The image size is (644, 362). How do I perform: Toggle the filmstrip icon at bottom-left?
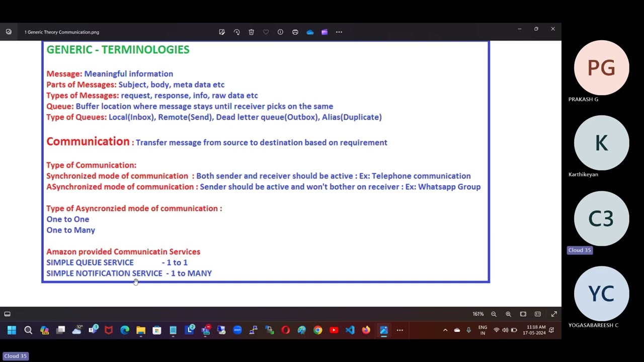click(x=8, y=314)
